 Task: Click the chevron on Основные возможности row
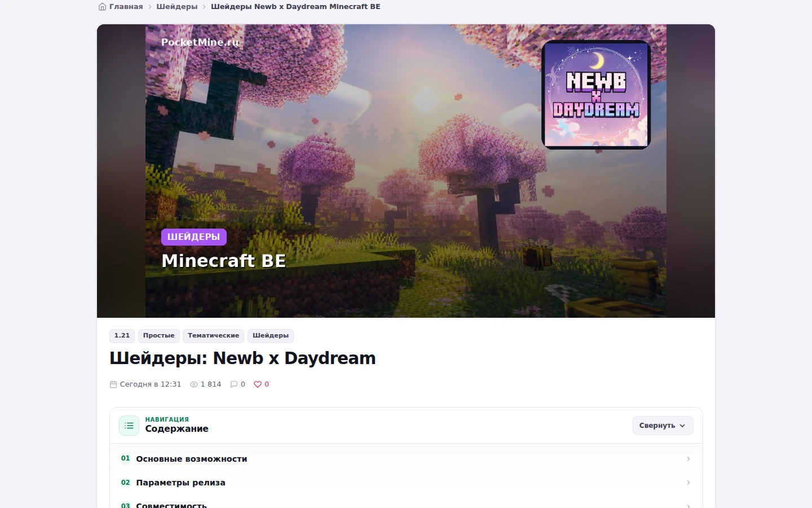coord(689,459)
